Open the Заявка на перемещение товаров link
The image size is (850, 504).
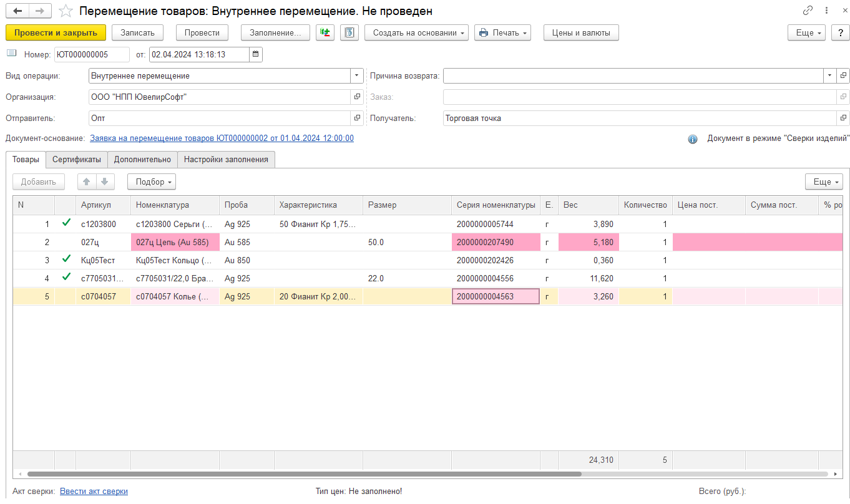pyautogui.click(x=222, y=138)
